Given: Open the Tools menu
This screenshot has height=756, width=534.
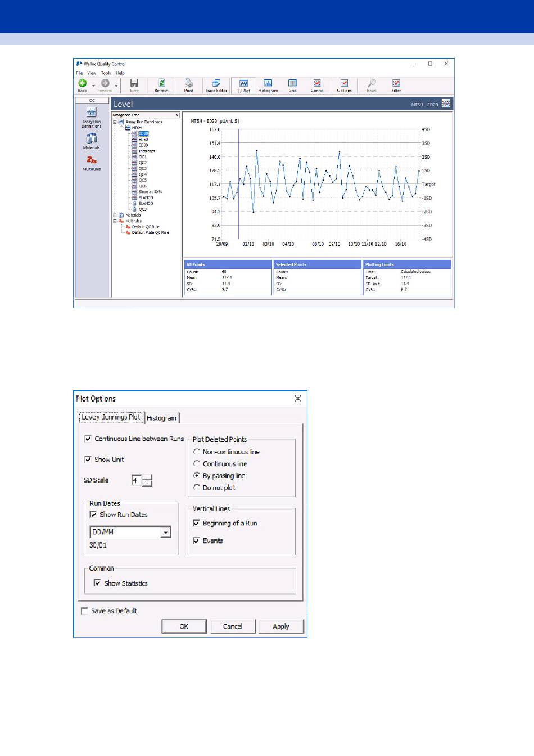Looking at the screenshot, I should tap(106, 73).
